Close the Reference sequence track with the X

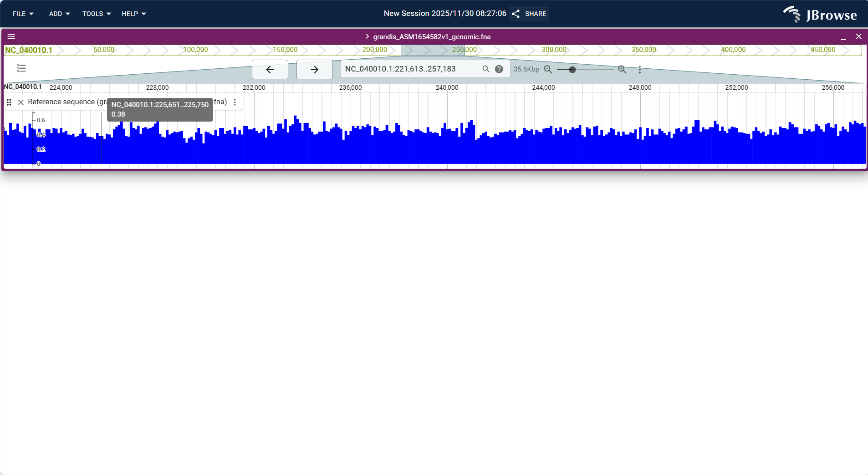(x=21, y=102)
